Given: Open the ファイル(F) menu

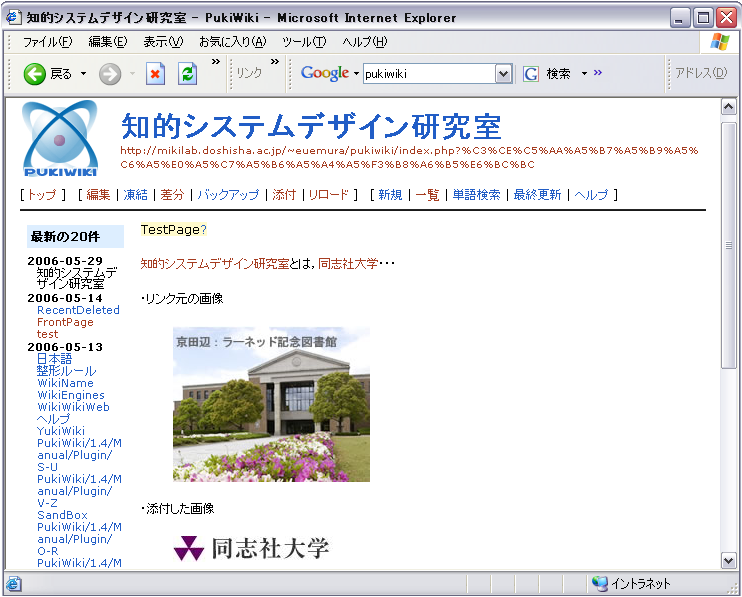Looking at the screenshot, I should point(47,42).
